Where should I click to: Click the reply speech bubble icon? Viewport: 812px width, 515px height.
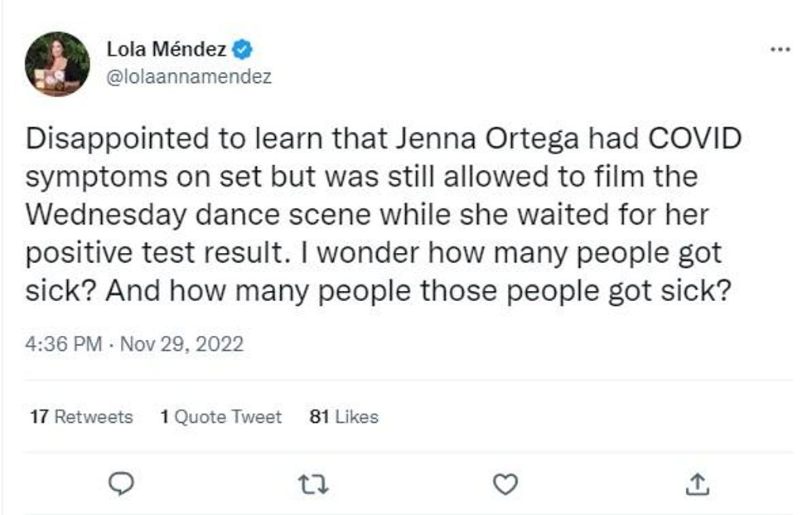121,483
